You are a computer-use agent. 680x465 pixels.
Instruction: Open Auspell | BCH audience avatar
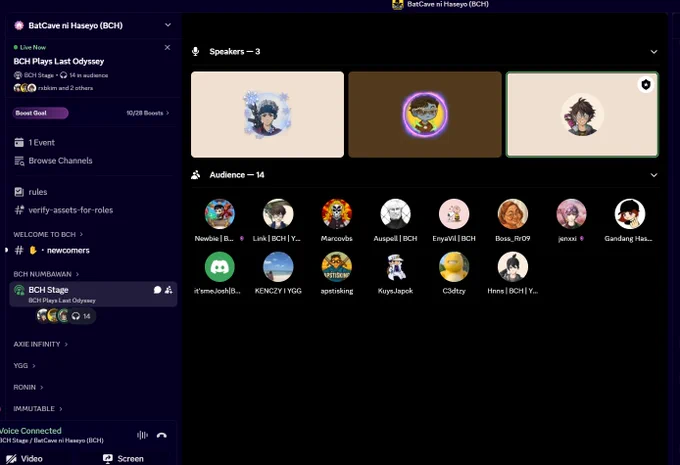tap(395, 214)
